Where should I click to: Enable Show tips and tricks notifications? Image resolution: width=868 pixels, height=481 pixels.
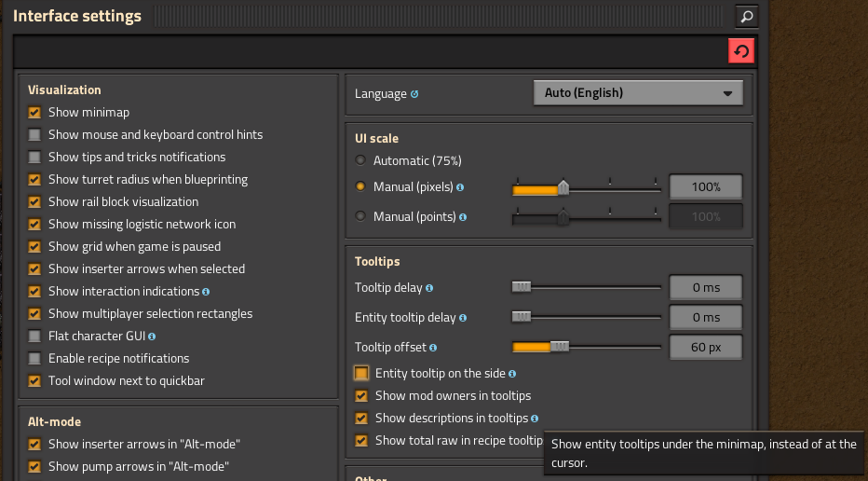pos(34,158)
